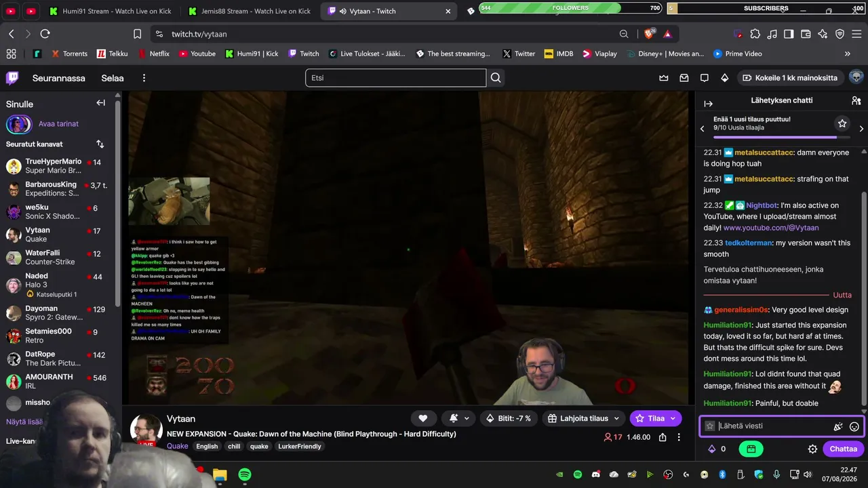Open the whispers speech bubble icon
Viewport: 868px width, 488px height.
(x=705, y=78)
